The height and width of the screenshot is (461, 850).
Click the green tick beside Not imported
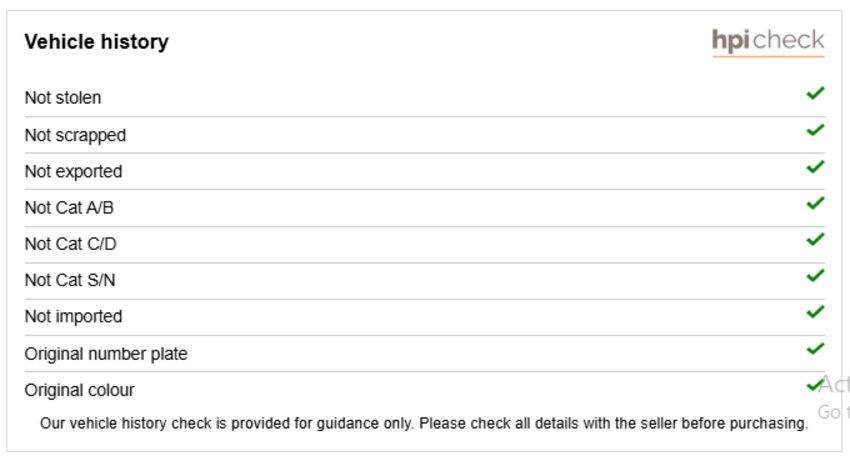[815, 312]
